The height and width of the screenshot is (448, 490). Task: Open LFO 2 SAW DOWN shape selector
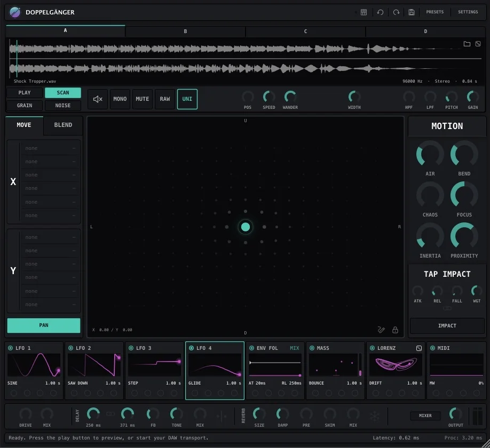coord(78,383)
